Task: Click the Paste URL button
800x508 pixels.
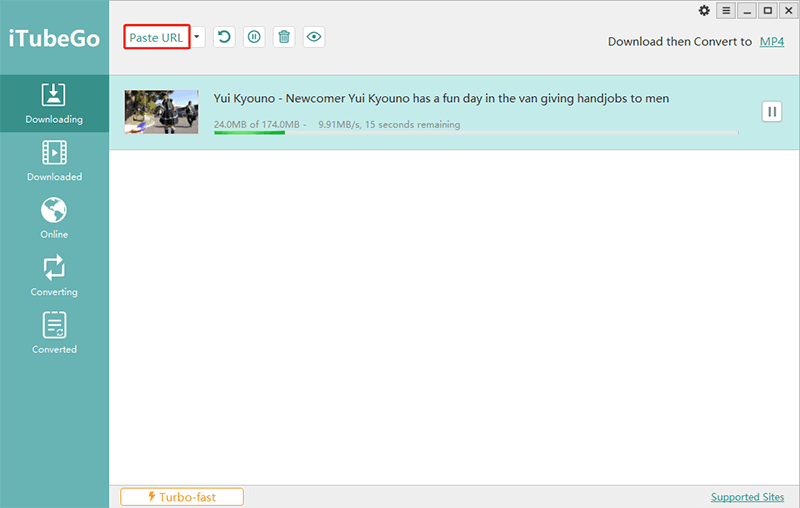Action: pos(157,37)
